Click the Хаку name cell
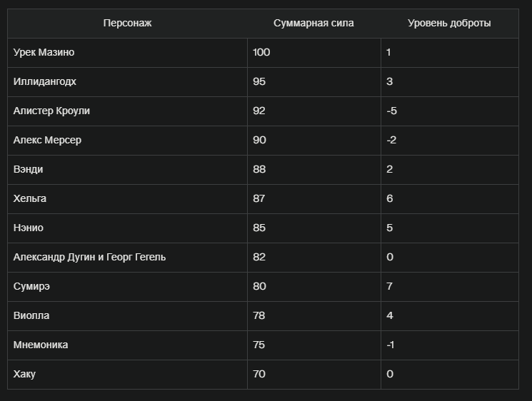The image size is (532, 401). pos(127,374)
